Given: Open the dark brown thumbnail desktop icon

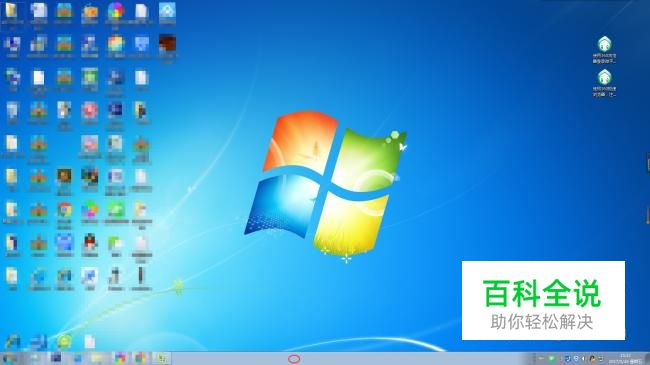Looking at the screenshot, I should pyautogui.click(x=167, y=44).
